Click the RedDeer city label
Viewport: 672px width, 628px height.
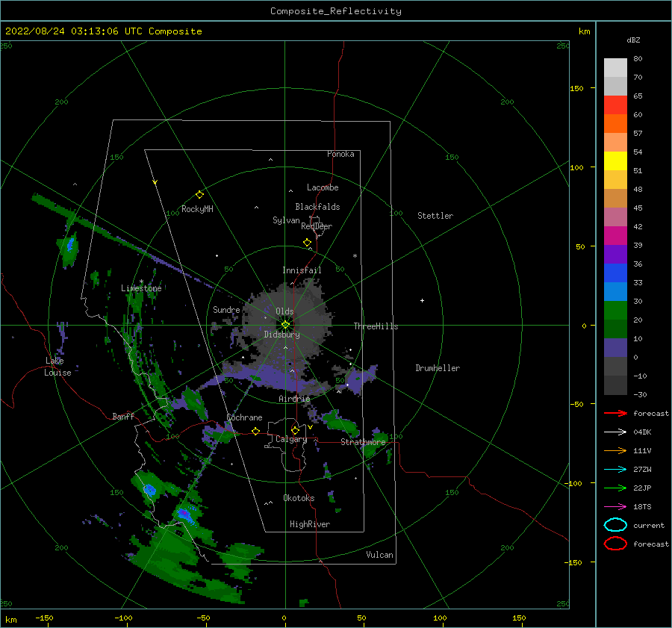coord(317,226)
